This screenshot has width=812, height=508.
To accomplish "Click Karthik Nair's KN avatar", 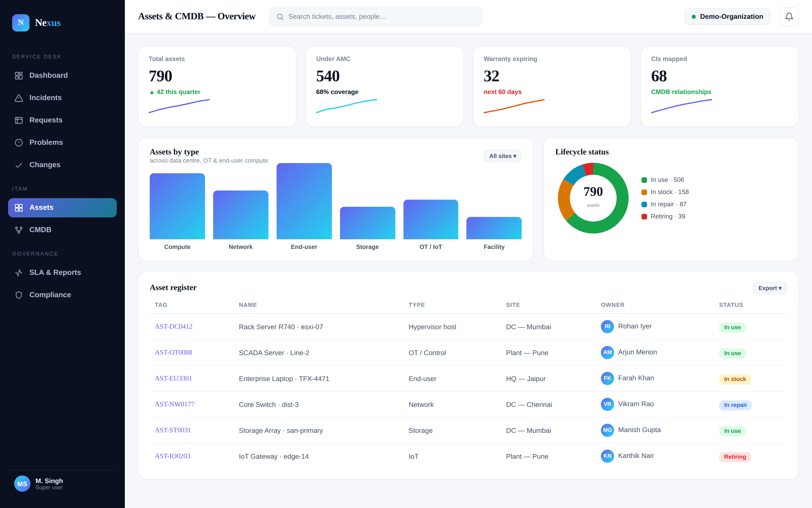I will (607, 456).
